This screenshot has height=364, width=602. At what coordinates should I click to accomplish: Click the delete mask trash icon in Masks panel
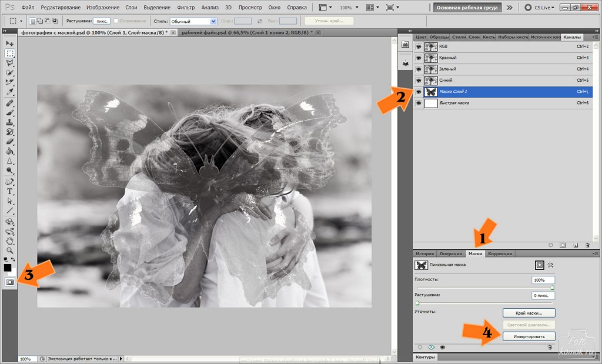click(x=549, y=348)
